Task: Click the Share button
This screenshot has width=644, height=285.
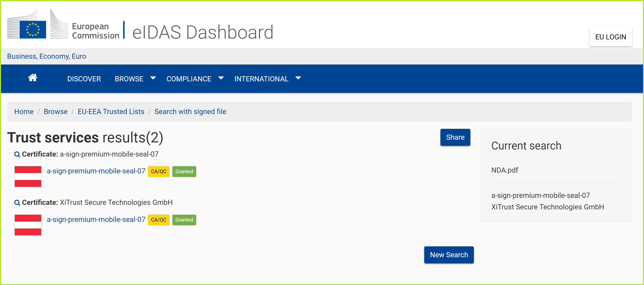Action: point(455,137)
